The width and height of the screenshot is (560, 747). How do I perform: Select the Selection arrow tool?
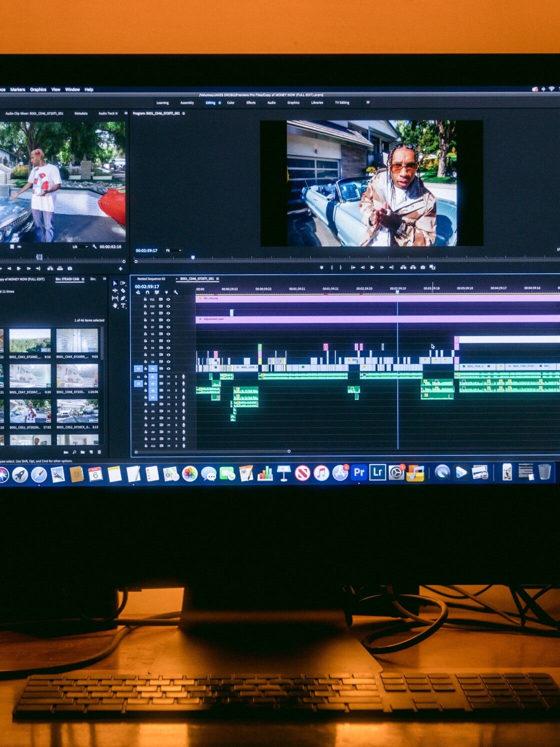(x=114, y=283)
